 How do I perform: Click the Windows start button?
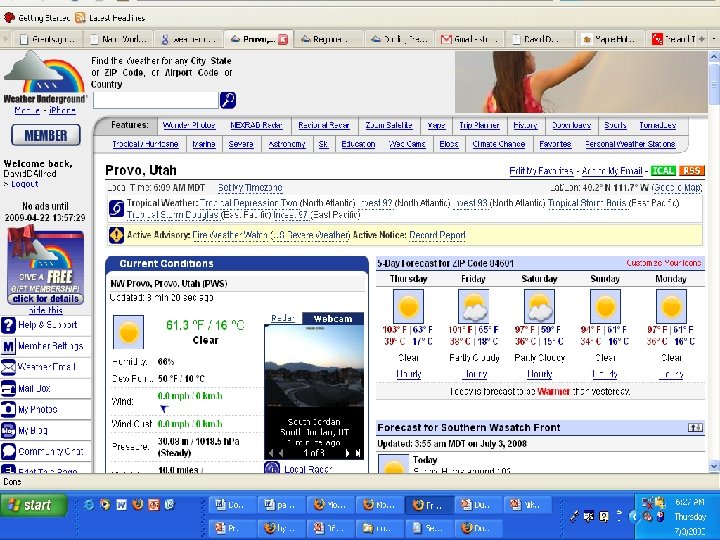coord(34,506)
